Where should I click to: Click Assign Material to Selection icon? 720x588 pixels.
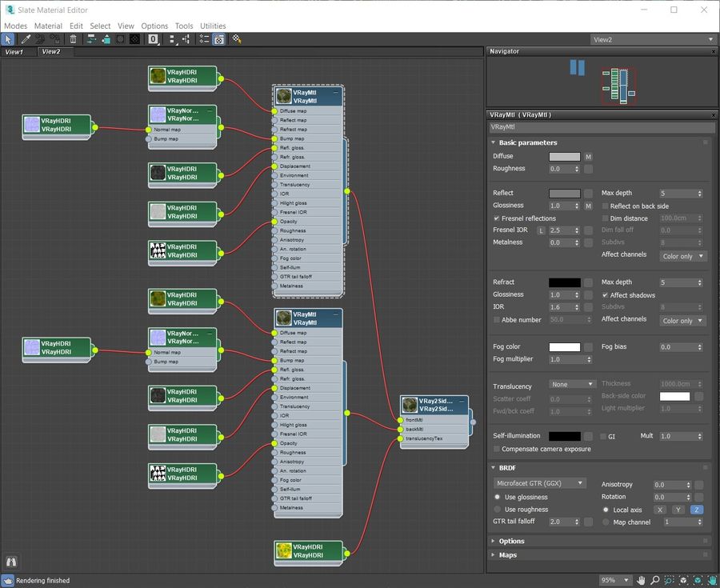(x=55, y=39)
